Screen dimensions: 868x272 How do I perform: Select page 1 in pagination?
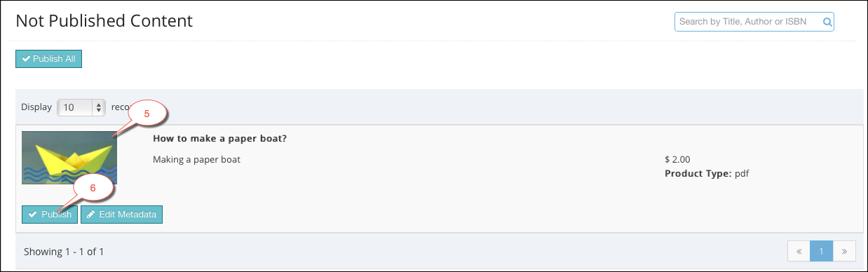pos(822,251)
